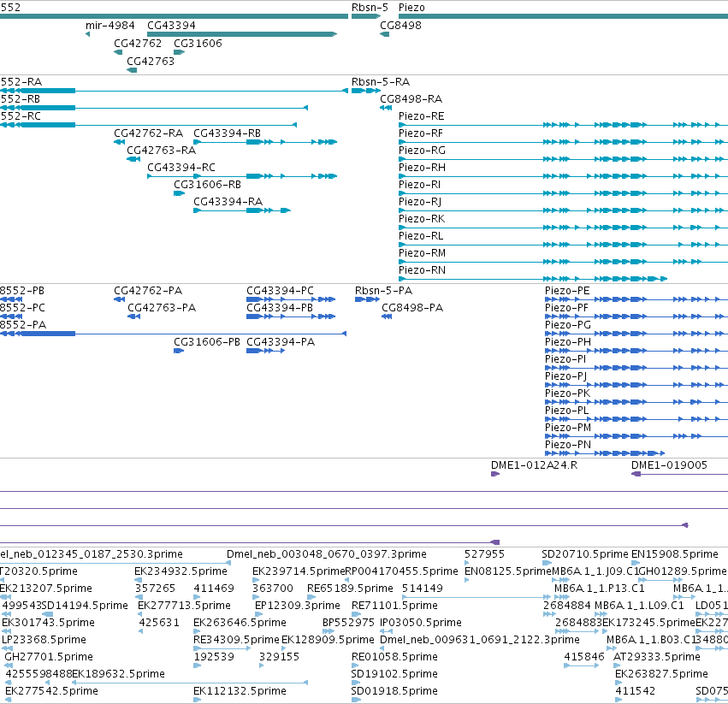Select the Piezo-RF transcript label
728x704 pixels.
coord(421,133)
